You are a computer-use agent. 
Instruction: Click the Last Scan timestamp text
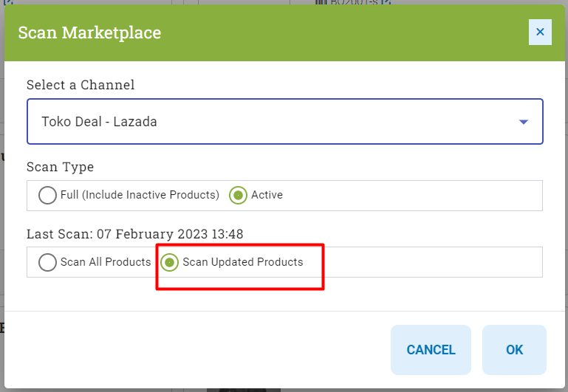click(x=134, y=234)
